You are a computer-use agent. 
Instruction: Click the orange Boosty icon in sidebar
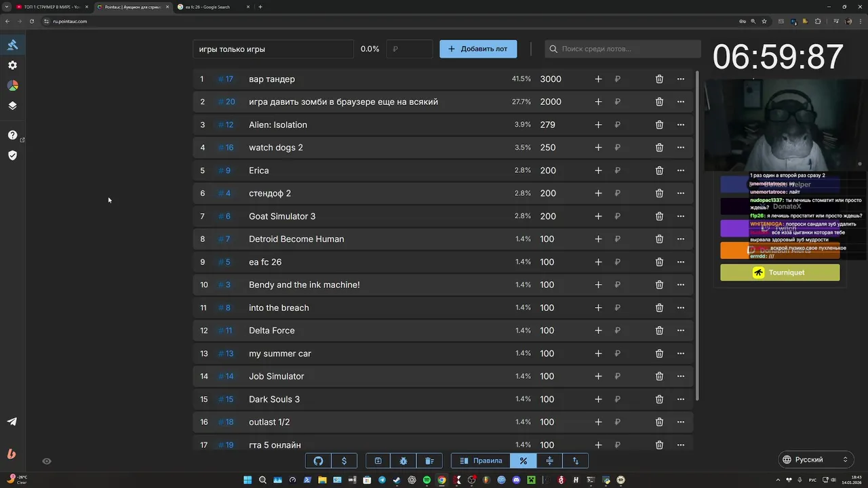[x=12, y=453]
